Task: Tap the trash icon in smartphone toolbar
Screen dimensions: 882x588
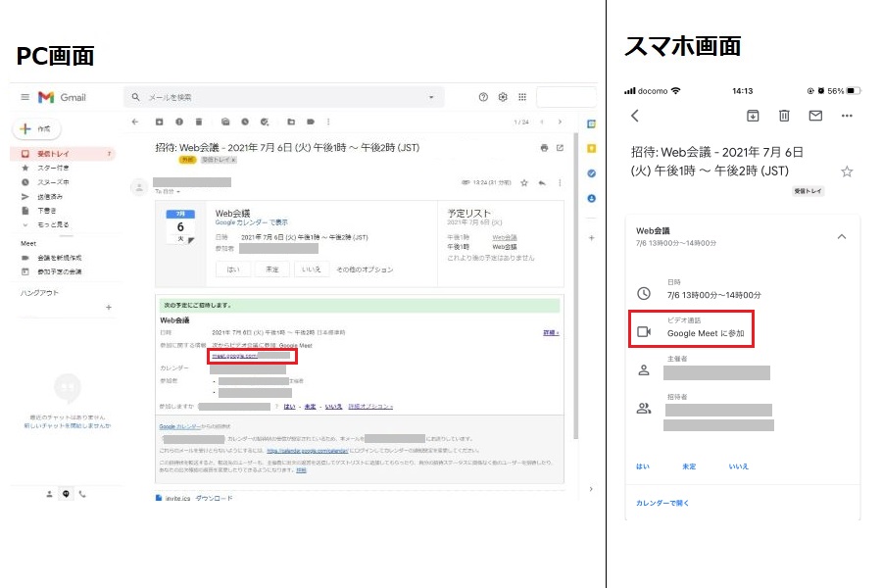Action: click(784, 116)
